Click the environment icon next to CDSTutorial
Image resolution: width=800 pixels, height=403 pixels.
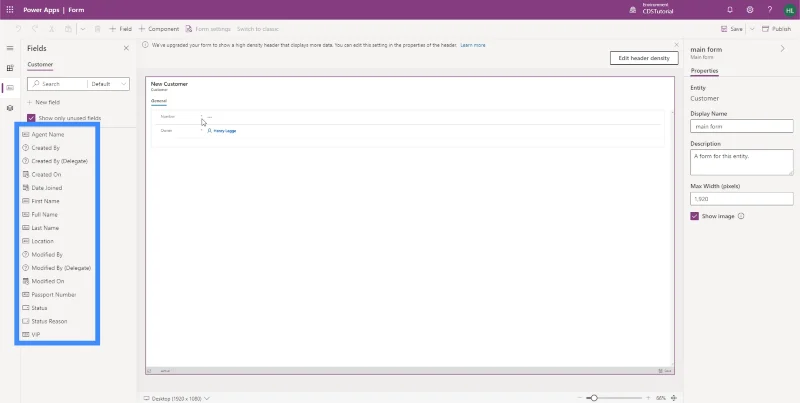pos(633,10)
